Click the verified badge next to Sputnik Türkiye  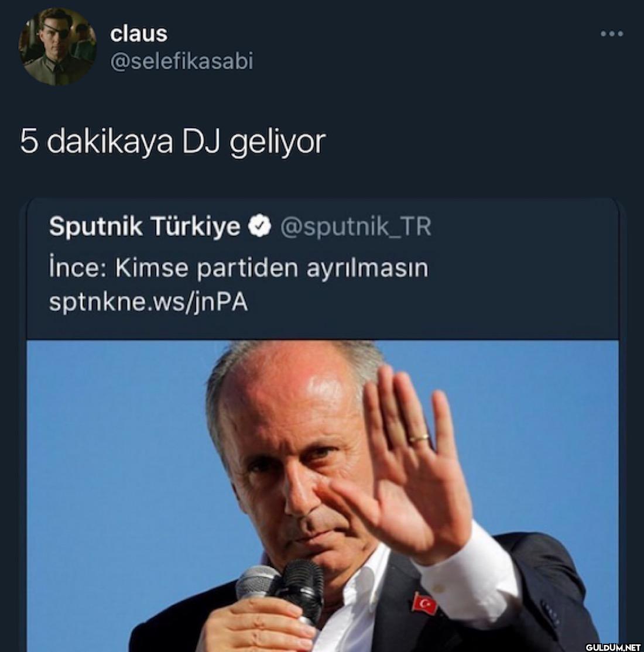coord(259,227)
